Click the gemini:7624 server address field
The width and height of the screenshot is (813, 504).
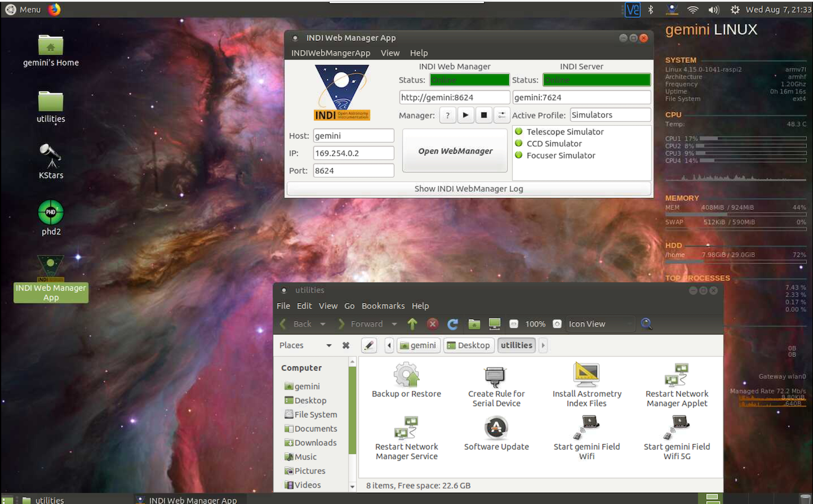pyautogui.click(x=581, y=97)
